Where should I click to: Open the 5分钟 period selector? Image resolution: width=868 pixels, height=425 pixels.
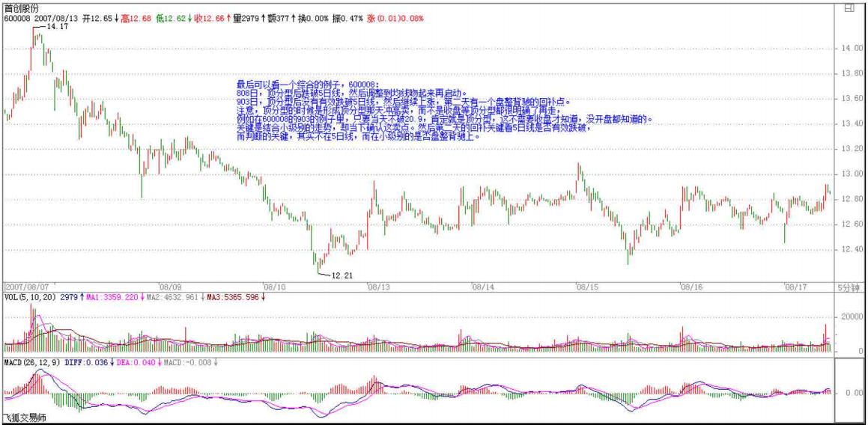[847, 287]
